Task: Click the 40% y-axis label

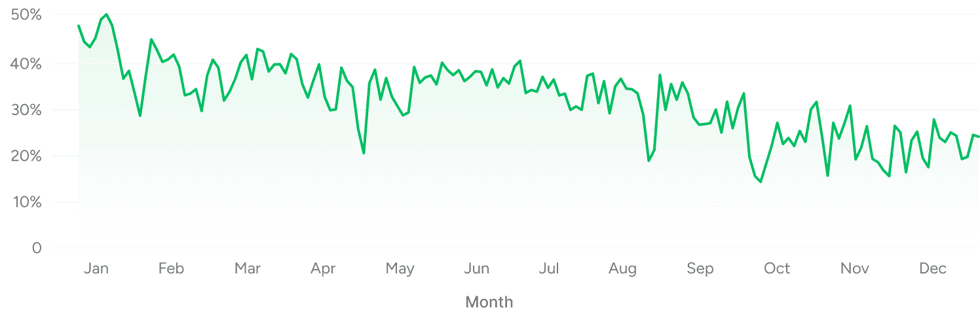Action: pos(27,64)
